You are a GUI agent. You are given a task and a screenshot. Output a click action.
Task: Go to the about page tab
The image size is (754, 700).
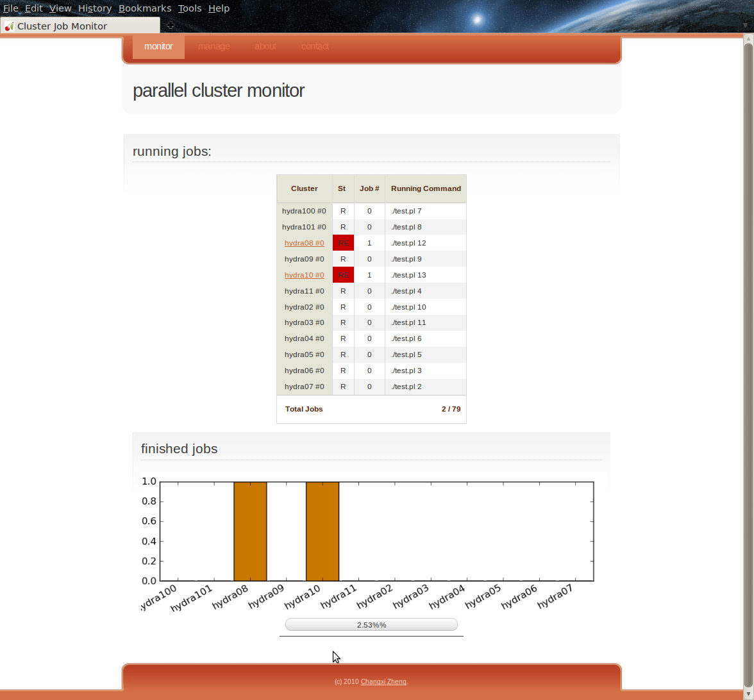[265, 46]
